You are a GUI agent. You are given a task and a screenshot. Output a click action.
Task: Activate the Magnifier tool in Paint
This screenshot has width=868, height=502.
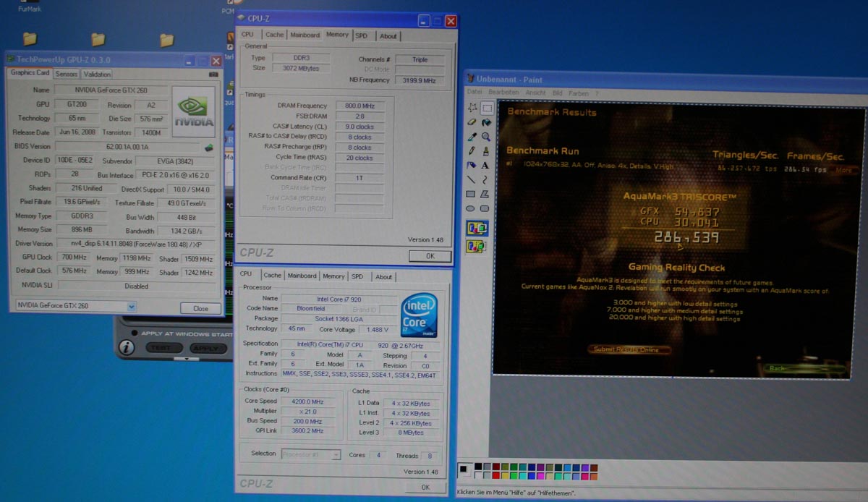click(485, 137)
